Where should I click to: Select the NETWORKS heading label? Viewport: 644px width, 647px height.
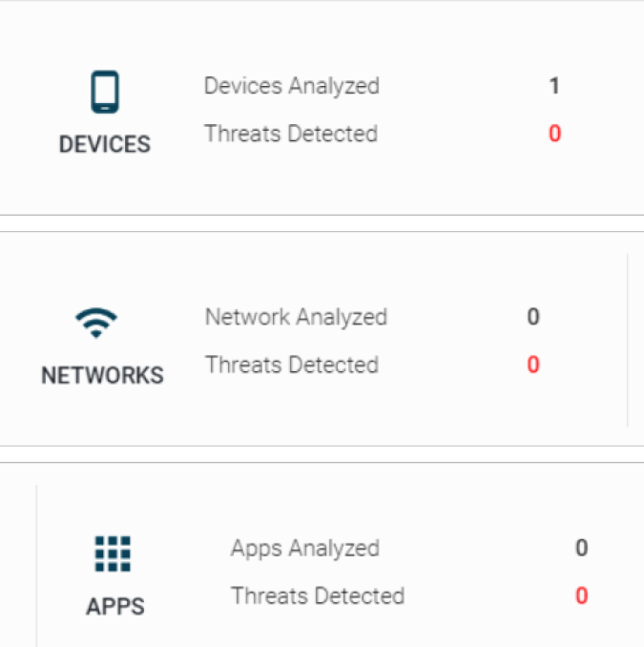pyautogui.click(x=102, y=375)
